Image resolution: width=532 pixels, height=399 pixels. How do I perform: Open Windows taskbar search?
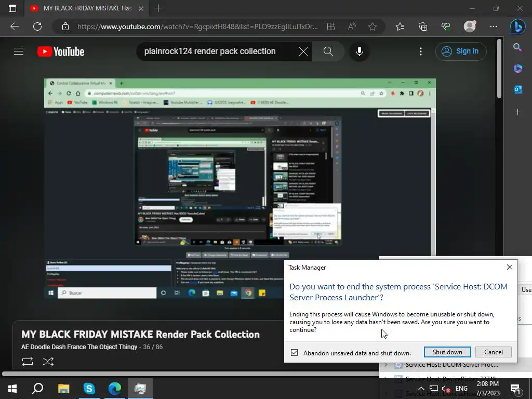[37, 389]
